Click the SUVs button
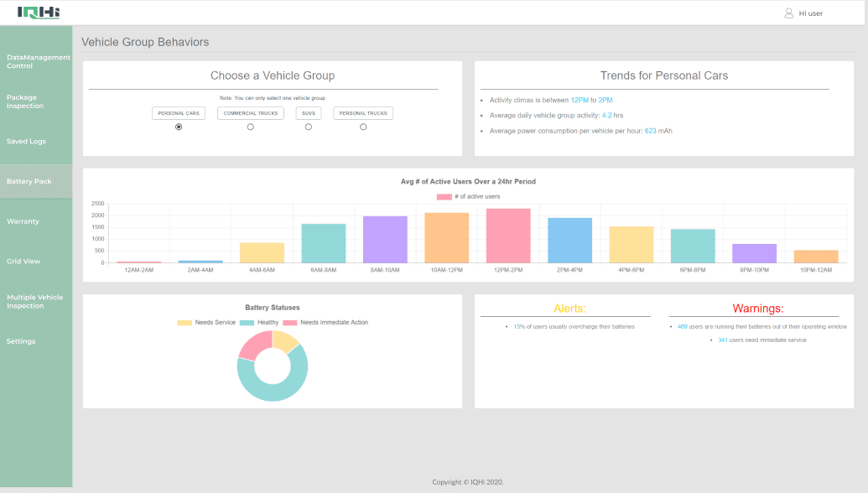The width and height of the screenshot is (868, 493). (309, 113)
